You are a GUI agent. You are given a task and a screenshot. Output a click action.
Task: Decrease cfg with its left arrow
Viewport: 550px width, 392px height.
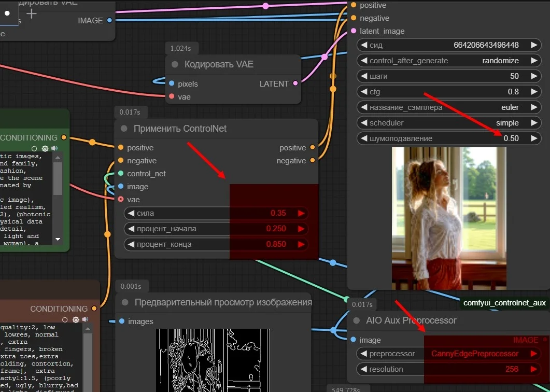(x=364, y=92)
